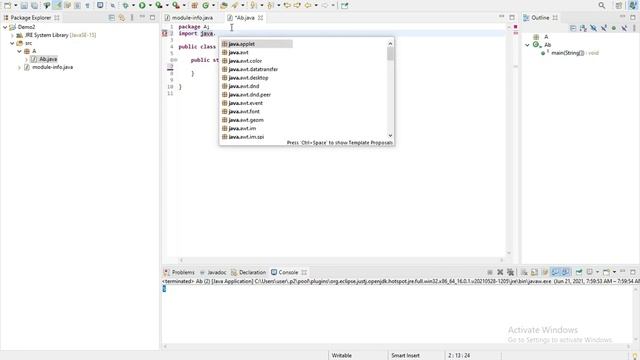Open the Problems tab
Screen dimensions: 640x360
179,272
